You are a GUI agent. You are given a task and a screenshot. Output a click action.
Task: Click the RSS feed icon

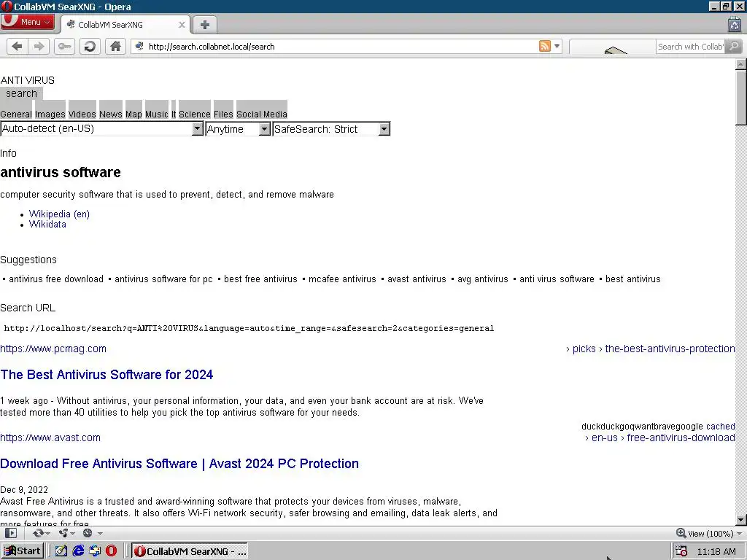coord(544,46)
